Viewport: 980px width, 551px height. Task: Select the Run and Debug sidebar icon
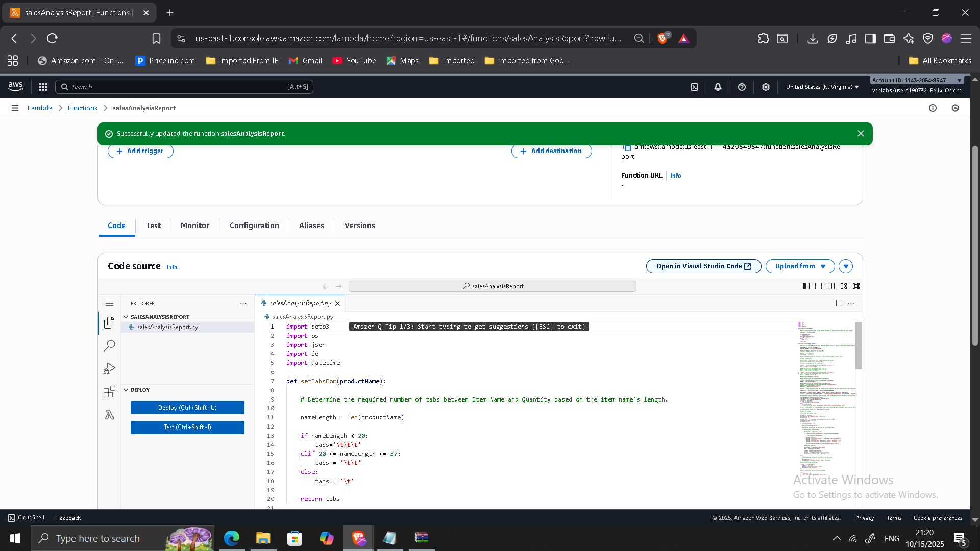tap(109, 368)
